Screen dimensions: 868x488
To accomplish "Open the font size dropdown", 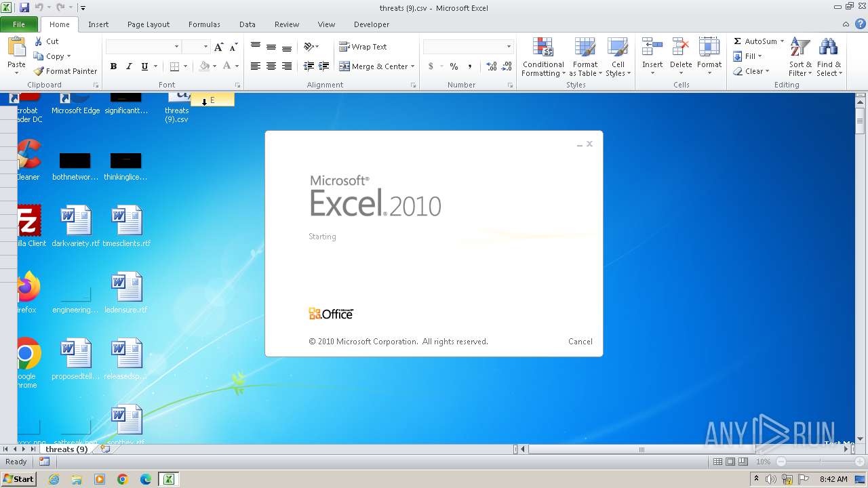I will coord(205,47).
